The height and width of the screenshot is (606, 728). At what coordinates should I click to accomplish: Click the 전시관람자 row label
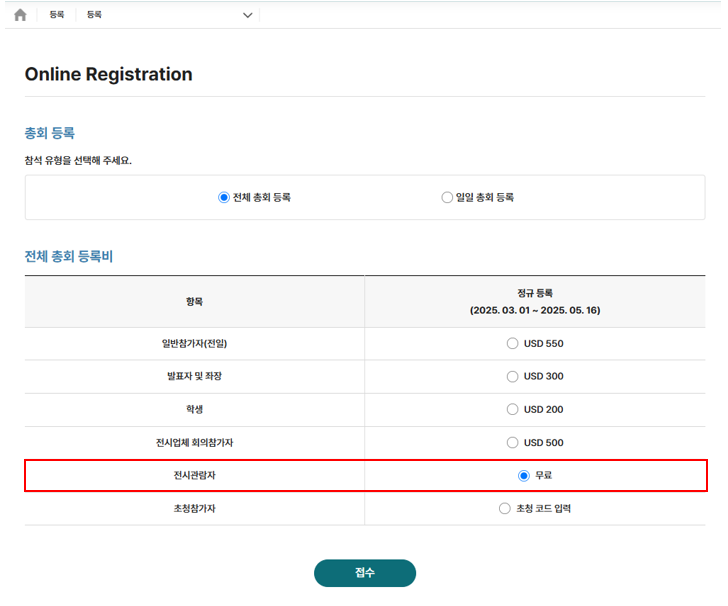pyautogui.click(x=195, y=475)
